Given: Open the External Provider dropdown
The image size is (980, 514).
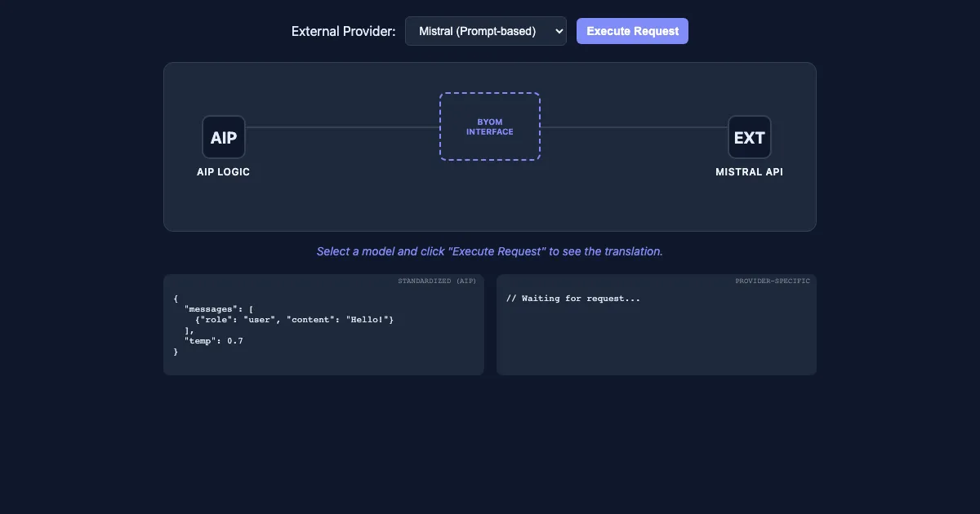Looking at the screenshot, I should point(486,31).
